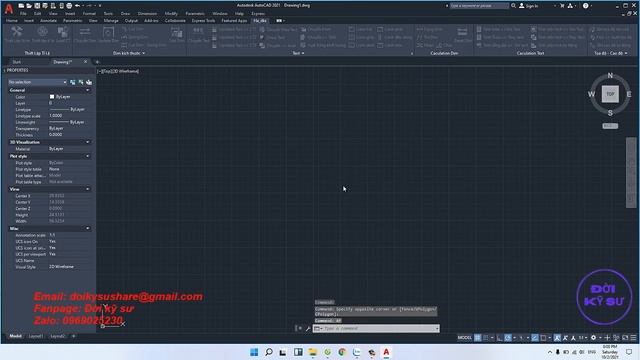Click the Open folder icon in quick access toolbar

tap(29, 6)
